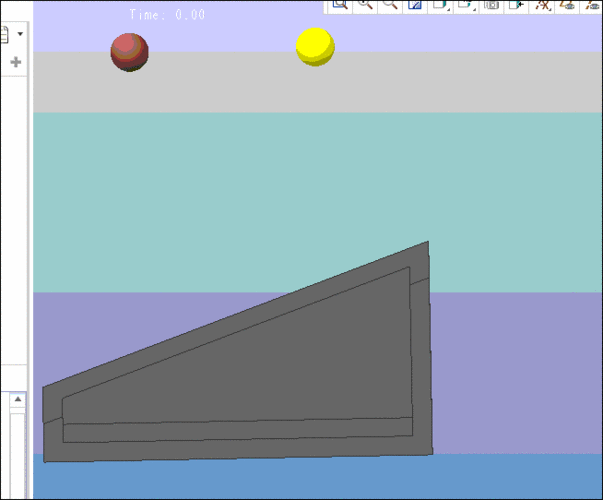
Task: Click the rightmost of the three magnifier icons
Action: point(390,5)
